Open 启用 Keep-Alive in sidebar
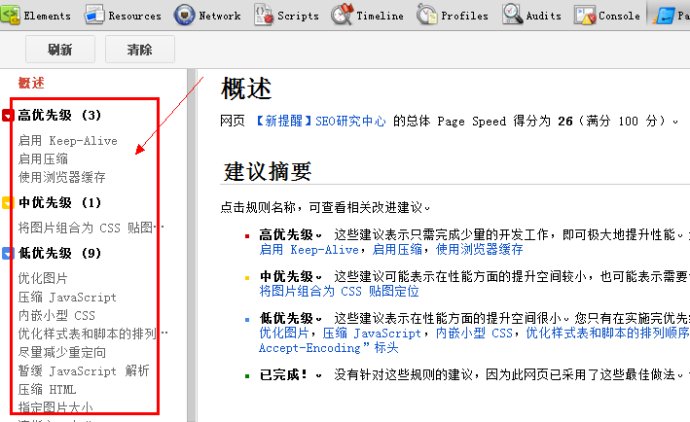 tap(68, 141)
